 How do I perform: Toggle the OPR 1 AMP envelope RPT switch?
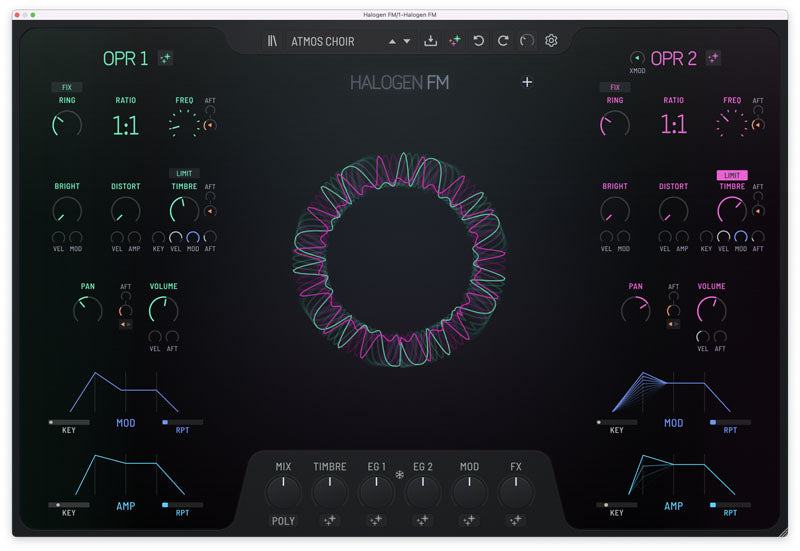tap(182, 505)
